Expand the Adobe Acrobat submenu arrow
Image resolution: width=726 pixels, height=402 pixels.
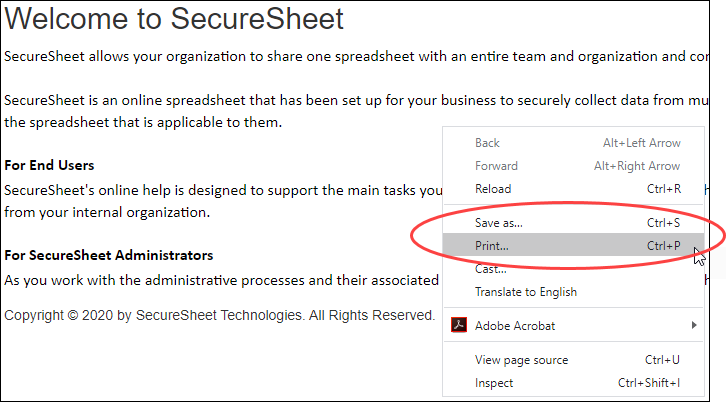[x=694, y=325]
